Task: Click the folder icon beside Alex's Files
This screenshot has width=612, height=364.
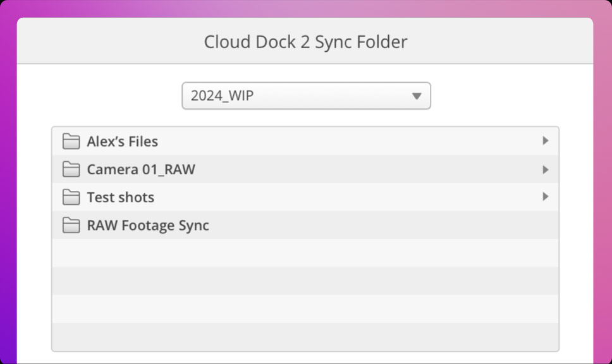Action: [71, 141]
